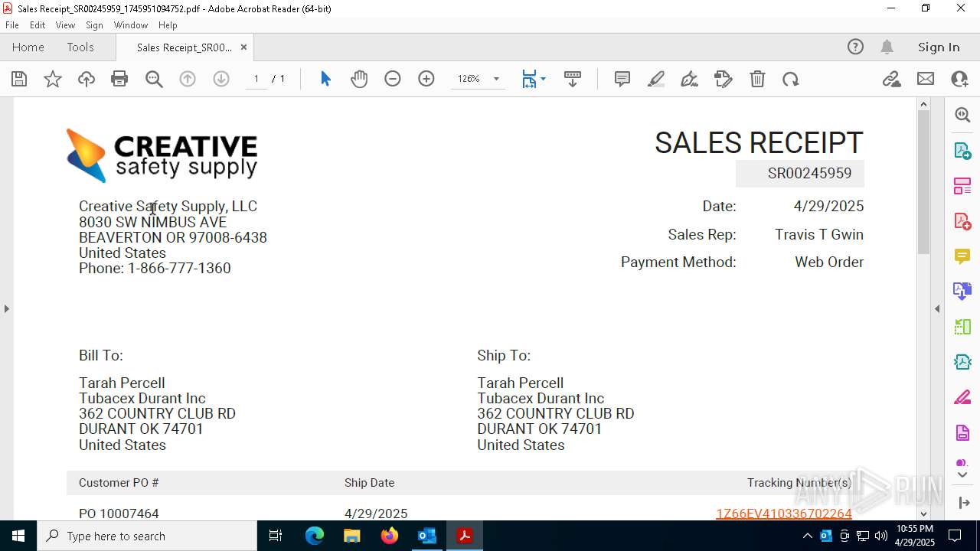Viewport: 980px width, 551px height.
Task: Click the Windows search box
Action: pos(147,536)
